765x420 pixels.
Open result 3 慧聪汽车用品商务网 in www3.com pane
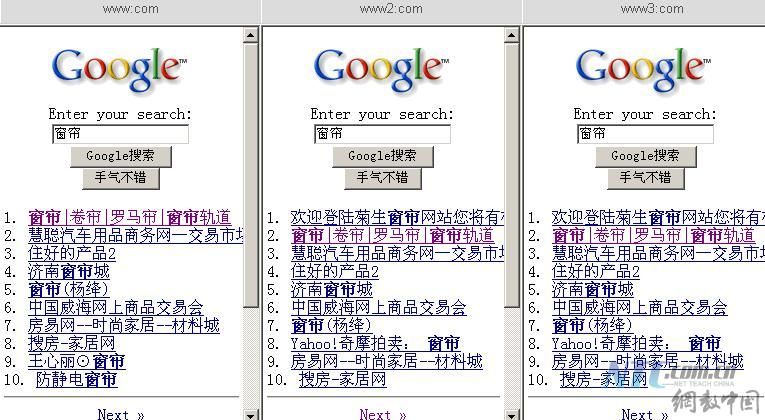[x=658, y=254]
